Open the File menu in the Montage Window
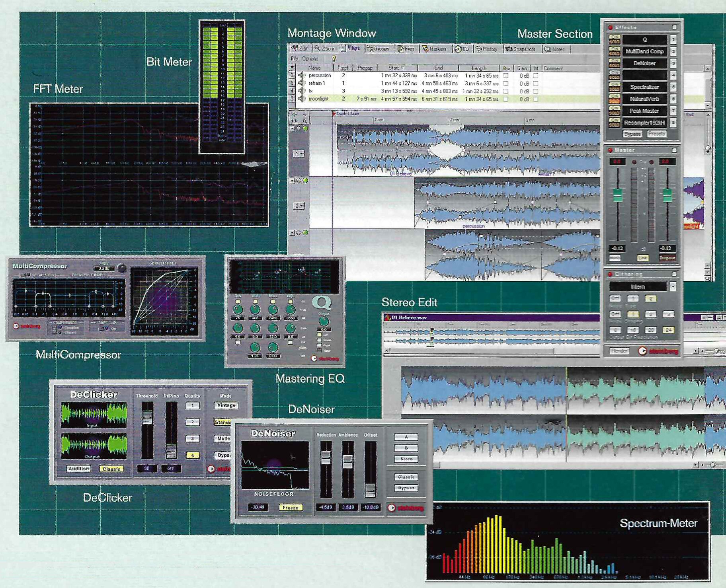Image resolution: width=726 pixels, height=588 pixels. [x=294, y=59]
